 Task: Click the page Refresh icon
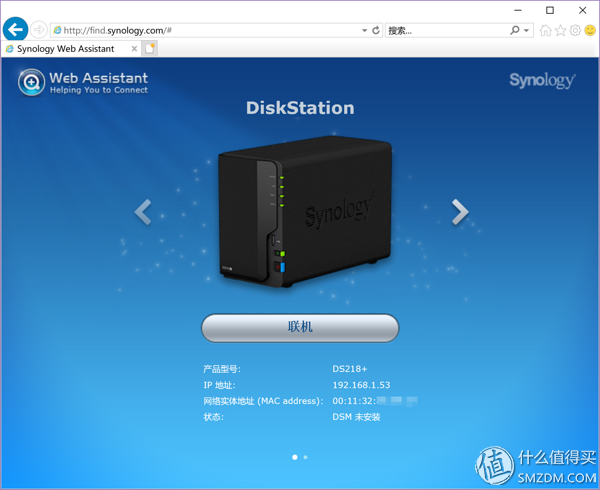click(x=376, y=30)
